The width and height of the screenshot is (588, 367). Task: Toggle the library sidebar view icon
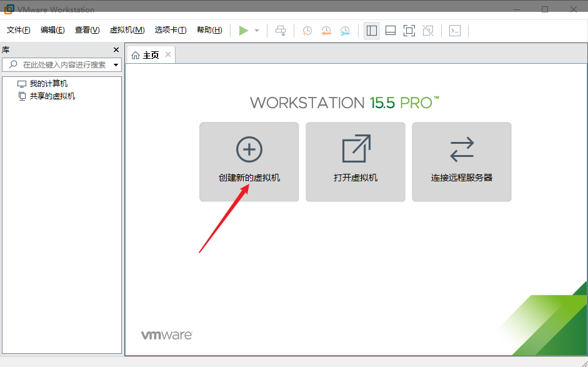click(372, 31)
